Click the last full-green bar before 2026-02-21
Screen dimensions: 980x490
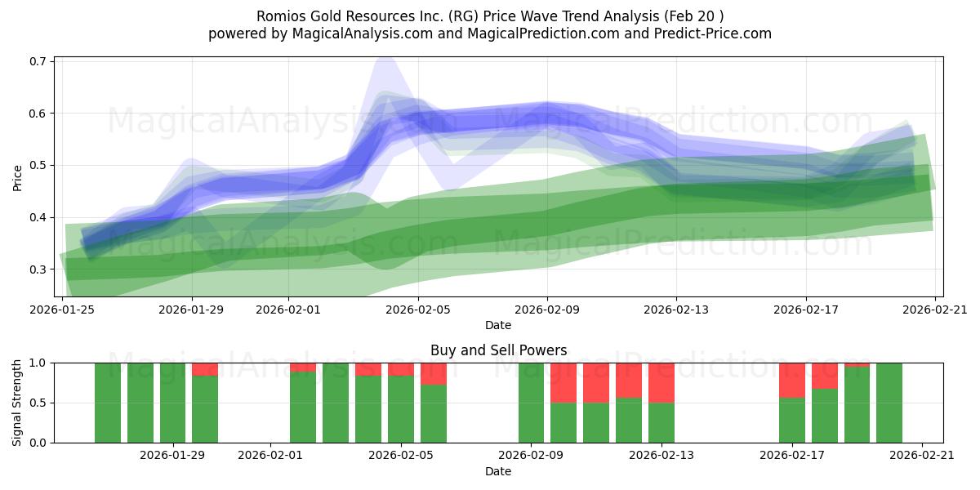pyautogui.click(x=889, y=403)
